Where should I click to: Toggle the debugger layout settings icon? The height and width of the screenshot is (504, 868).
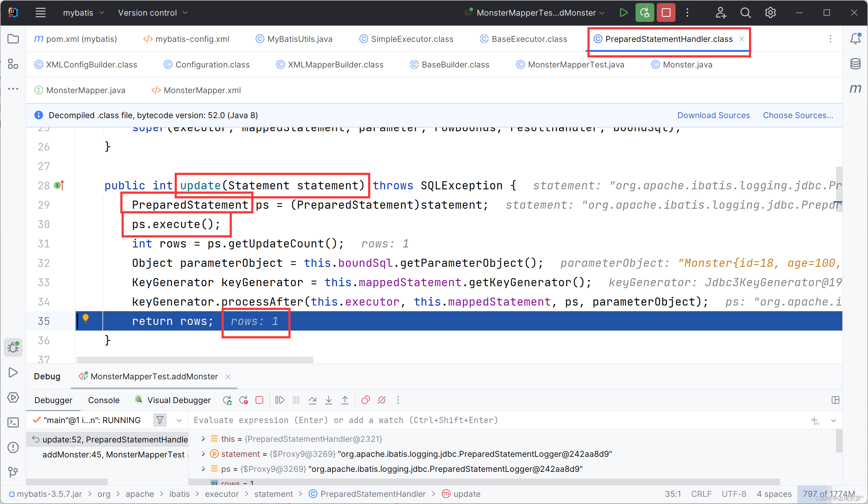pos(835,400)
